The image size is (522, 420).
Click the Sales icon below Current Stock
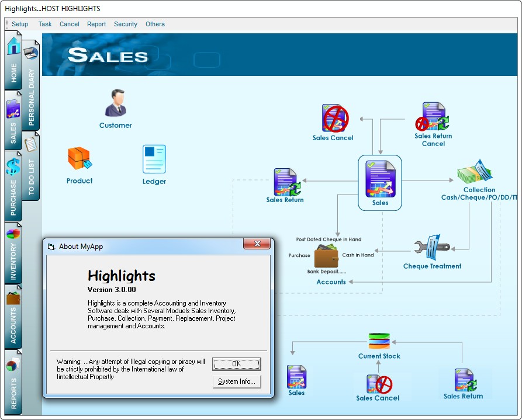(x=296, y=376)
